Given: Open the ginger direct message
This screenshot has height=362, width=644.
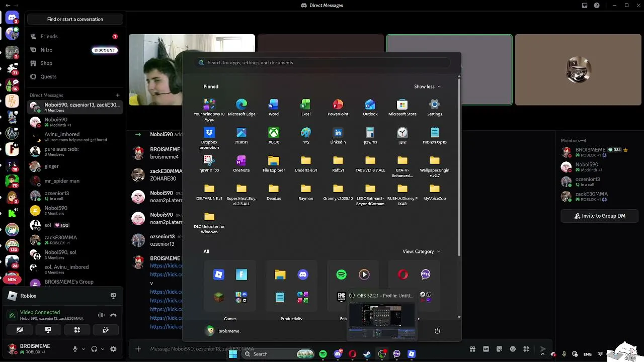Looking at the screenshot, I should [x=74, y=166].
